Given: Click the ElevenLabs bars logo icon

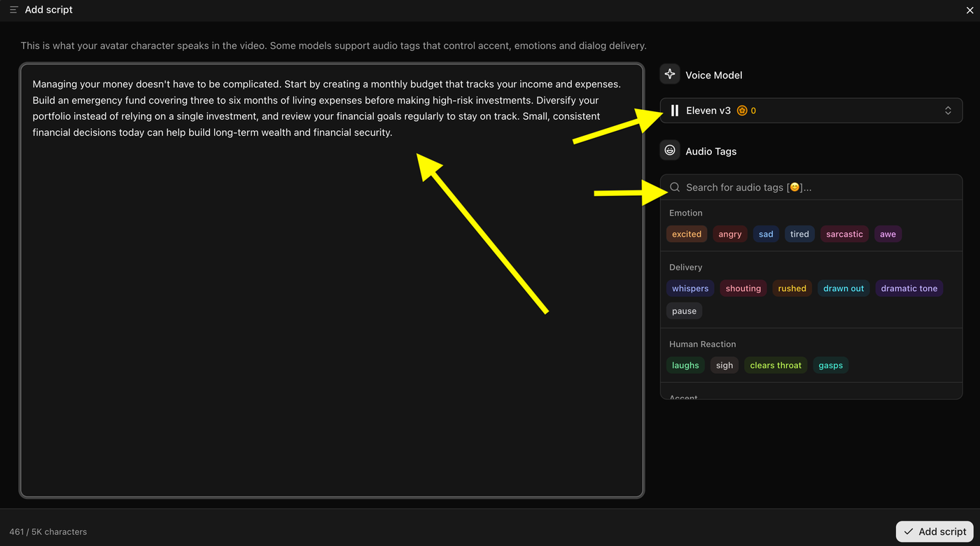Looking at the screenshot, I should pos(675,111).
